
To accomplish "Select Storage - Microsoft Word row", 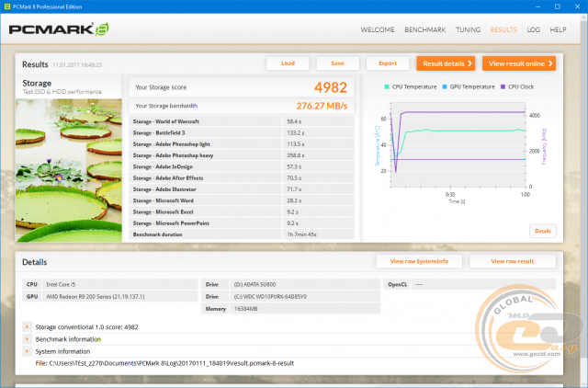I will click(242, 200).
